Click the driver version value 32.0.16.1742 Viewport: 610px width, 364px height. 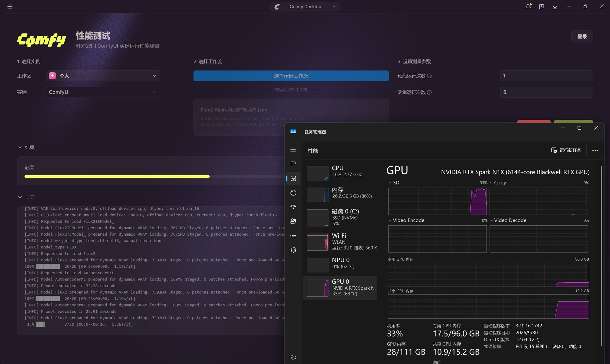(529, 326)
